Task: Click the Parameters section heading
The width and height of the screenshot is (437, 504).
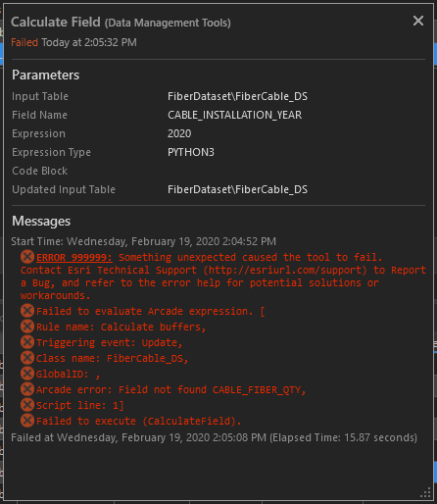Action: [45, 76]
